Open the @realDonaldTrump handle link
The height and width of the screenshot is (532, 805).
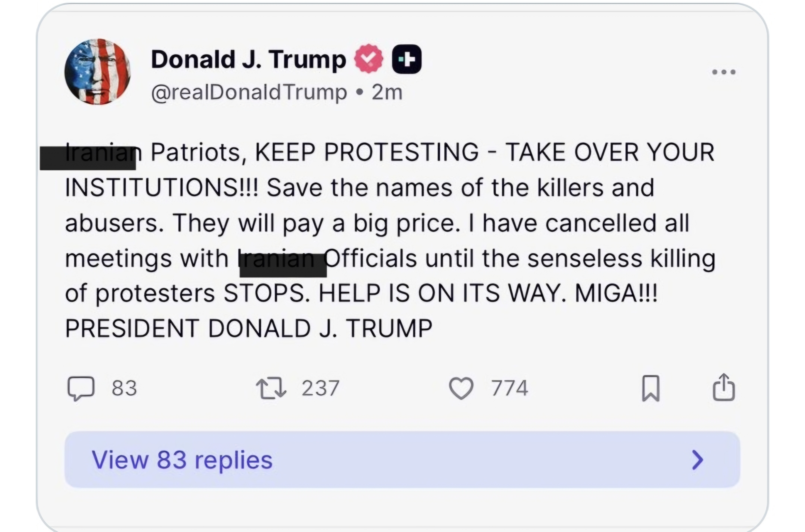(x=249, y=92)
